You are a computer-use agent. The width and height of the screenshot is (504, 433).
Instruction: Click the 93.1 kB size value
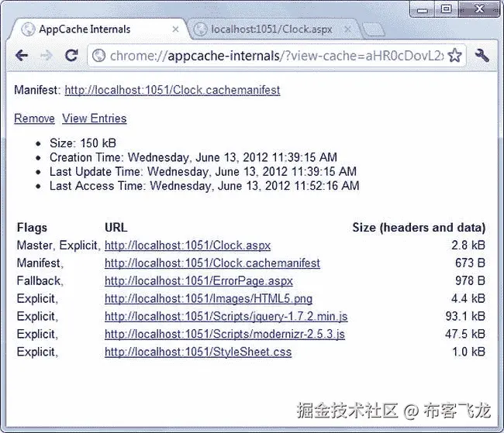pyautogui.click(x=465, y=317)
